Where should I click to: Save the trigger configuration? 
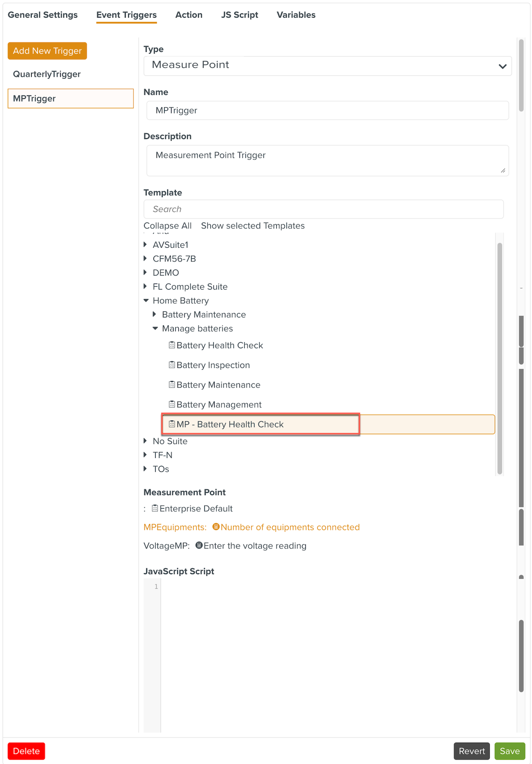509,751
